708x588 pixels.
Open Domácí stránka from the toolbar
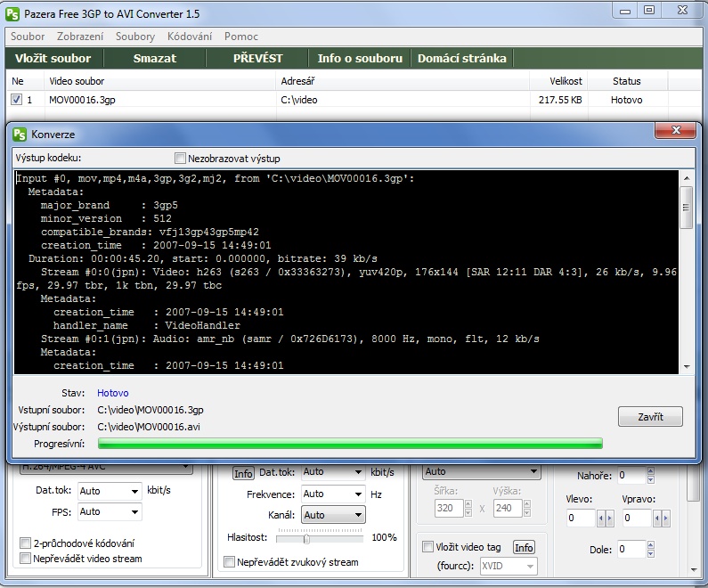[461, 58]
